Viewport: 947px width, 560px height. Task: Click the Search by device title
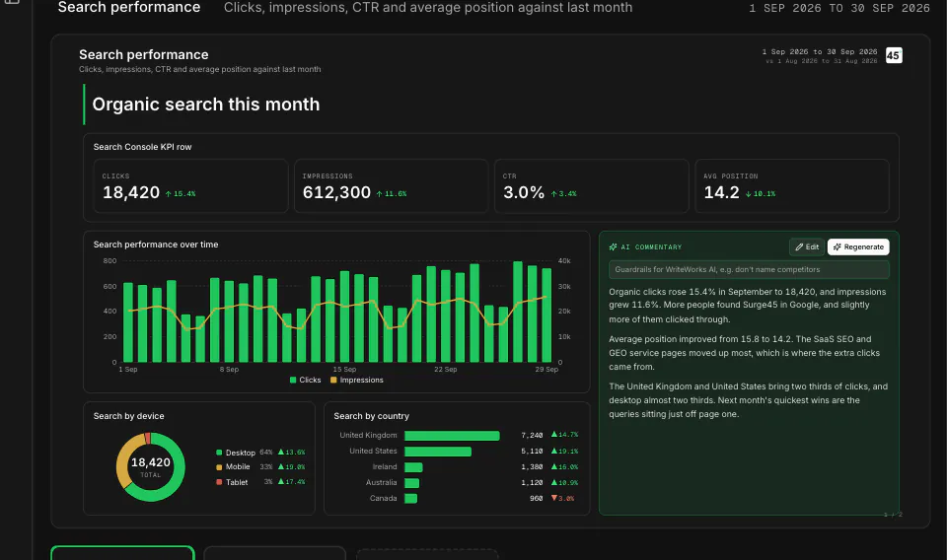[128, 416]
